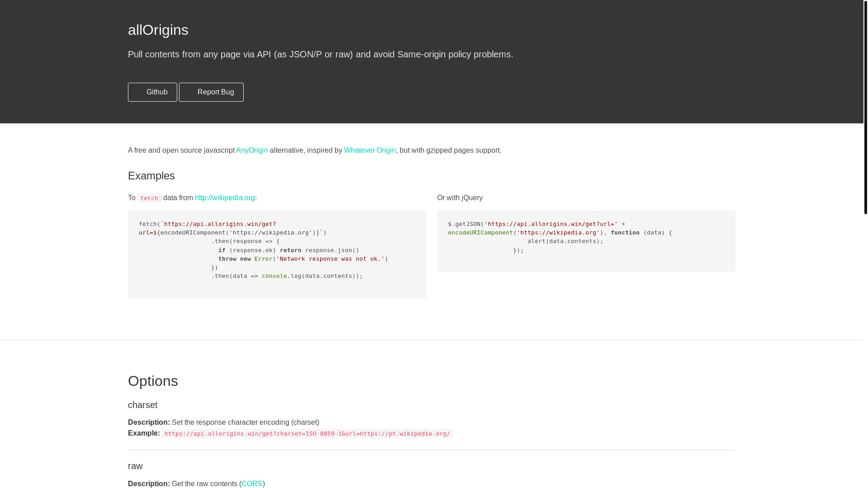Click the page vertical scrollbar thumb
The height and width of the screenshot is (488, 868).
865,107
